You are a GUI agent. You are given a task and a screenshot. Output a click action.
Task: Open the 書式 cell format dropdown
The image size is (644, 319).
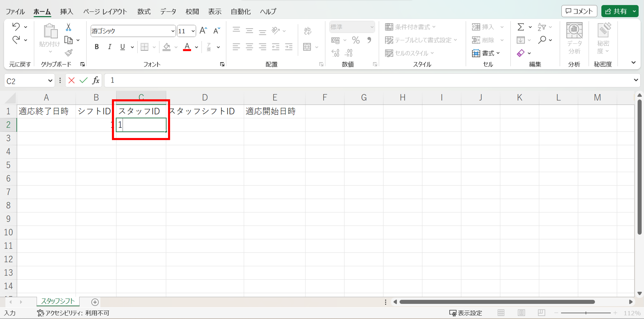tap(486, 53)
